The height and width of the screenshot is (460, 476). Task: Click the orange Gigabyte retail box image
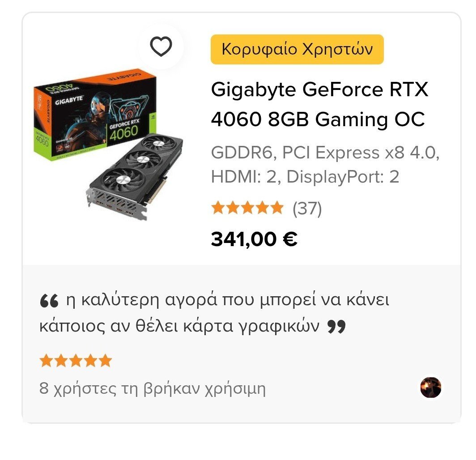pyautogui.click(x=95, y=115)
